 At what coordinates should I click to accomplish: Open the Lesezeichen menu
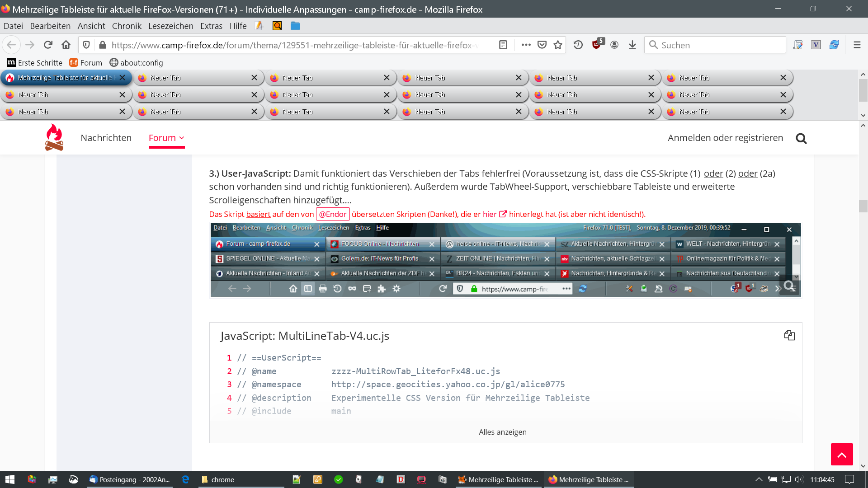pos(170,26)
